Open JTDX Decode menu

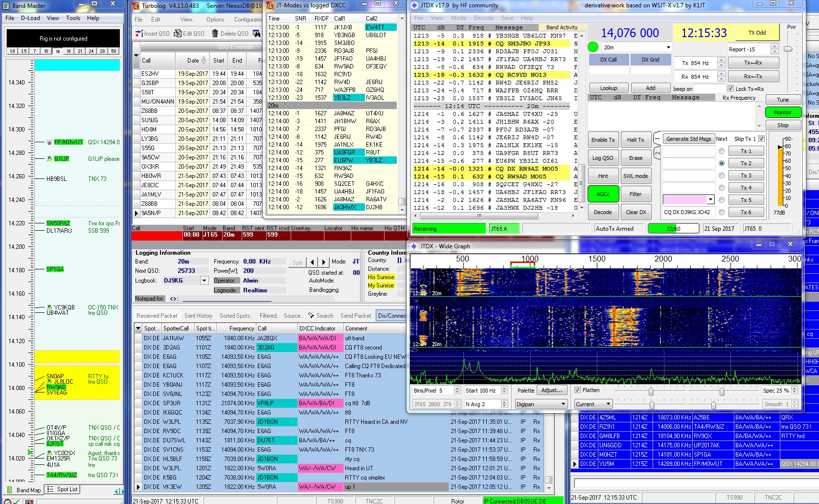(483, 18)
